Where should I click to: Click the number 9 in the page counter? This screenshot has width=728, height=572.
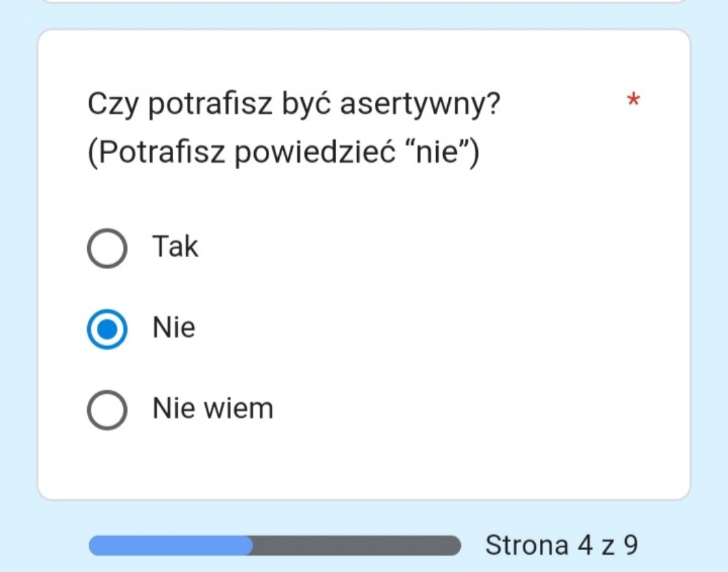pyautogui.click(x=630, y=545)
